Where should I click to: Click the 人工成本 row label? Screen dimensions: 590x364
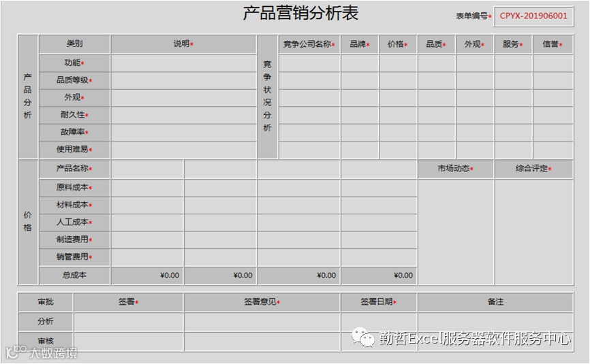tap(74, 222)
